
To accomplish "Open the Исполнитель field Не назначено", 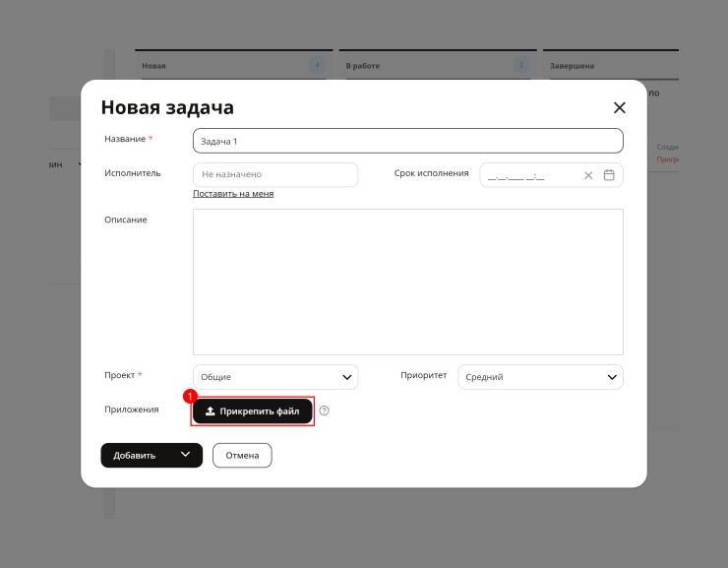I will point(275,174).
